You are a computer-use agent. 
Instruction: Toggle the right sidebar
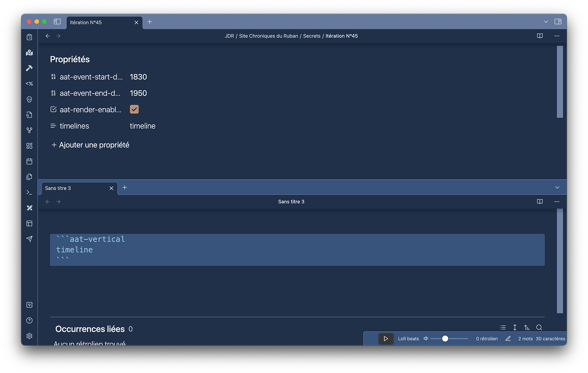[558, 22]
